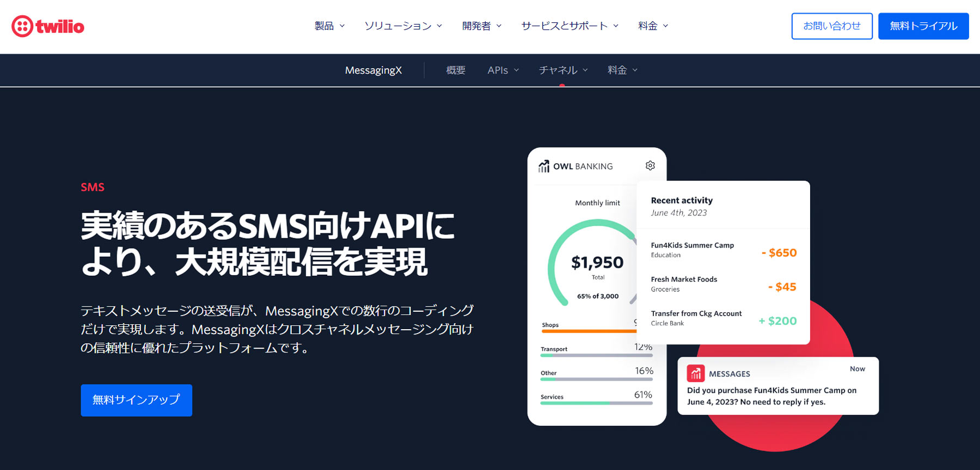This screenshot has height=470, width=980.
Task: Click the Shops orange progress bar
Action: [x=589, y=331]
